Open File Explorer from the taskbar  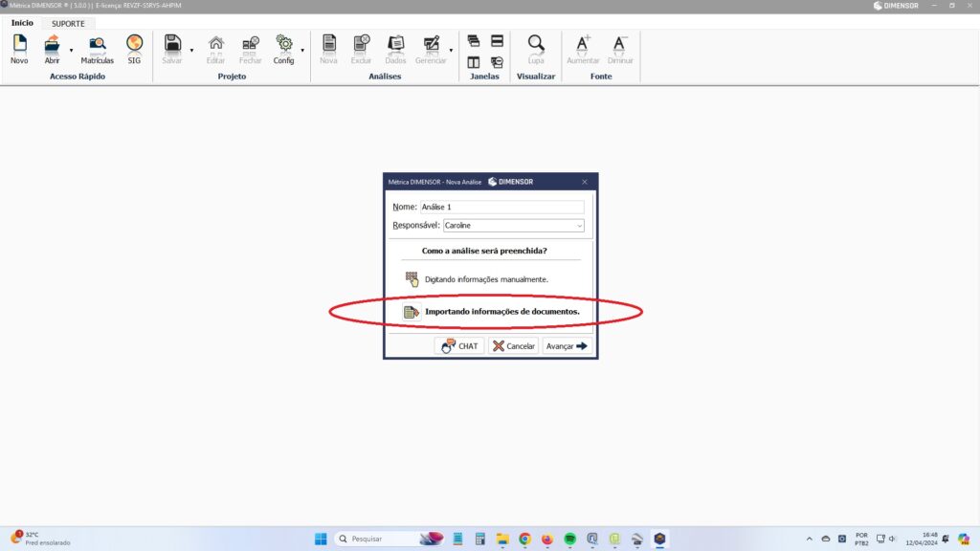502,540
